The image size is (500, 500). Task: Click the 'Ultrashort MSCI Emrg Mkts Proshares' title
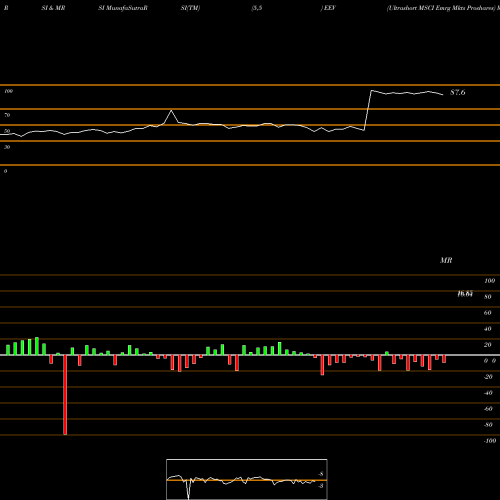(x=441, y=8)
